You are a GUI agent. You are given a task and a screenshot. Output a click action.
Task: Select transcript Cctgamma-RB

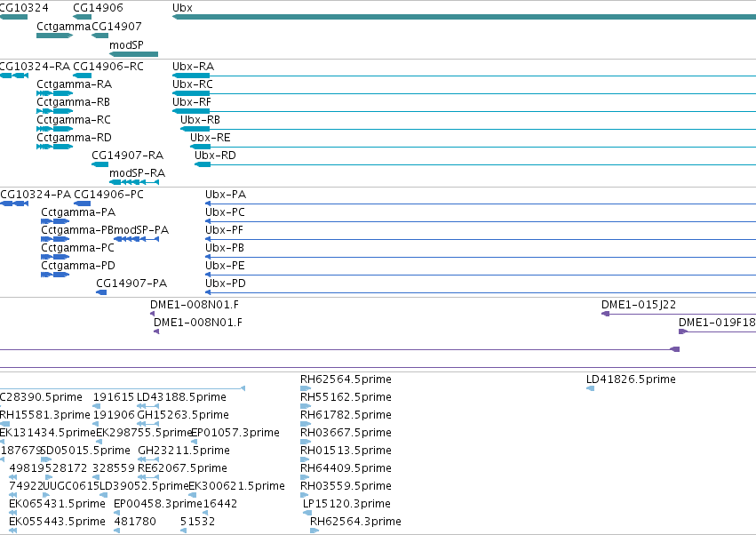(x=54, y=111)
